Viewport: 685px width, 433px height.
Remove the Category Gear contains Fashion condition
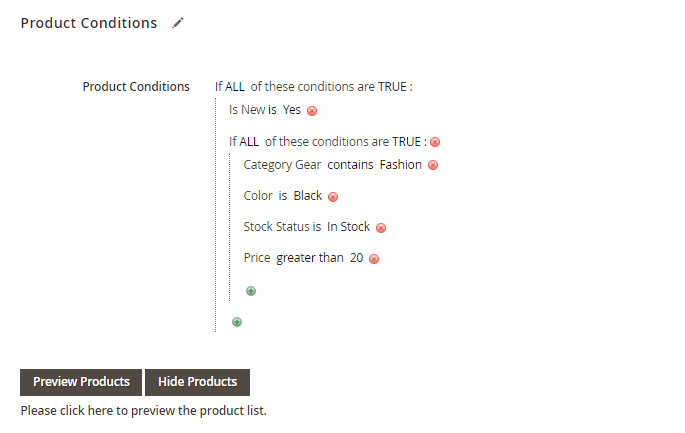pyautogui.click(x=433, y=165)
